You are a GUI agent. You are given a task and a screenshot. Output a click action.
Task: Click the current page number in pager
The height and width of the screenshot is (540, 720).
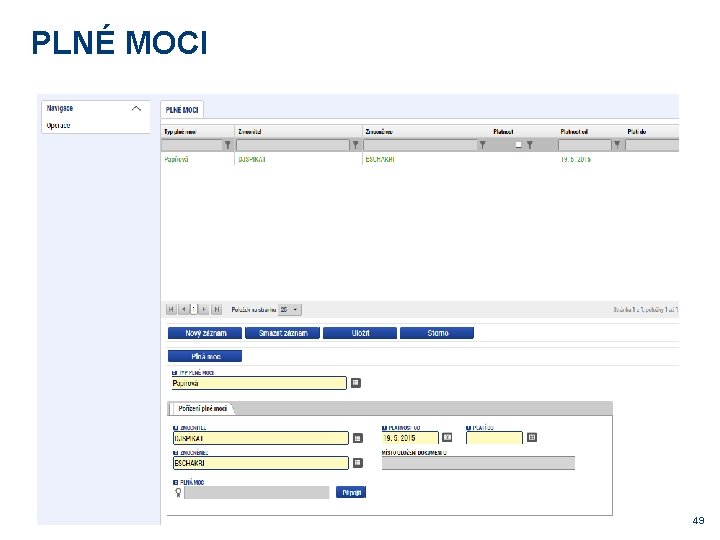[x=194, y=309]
